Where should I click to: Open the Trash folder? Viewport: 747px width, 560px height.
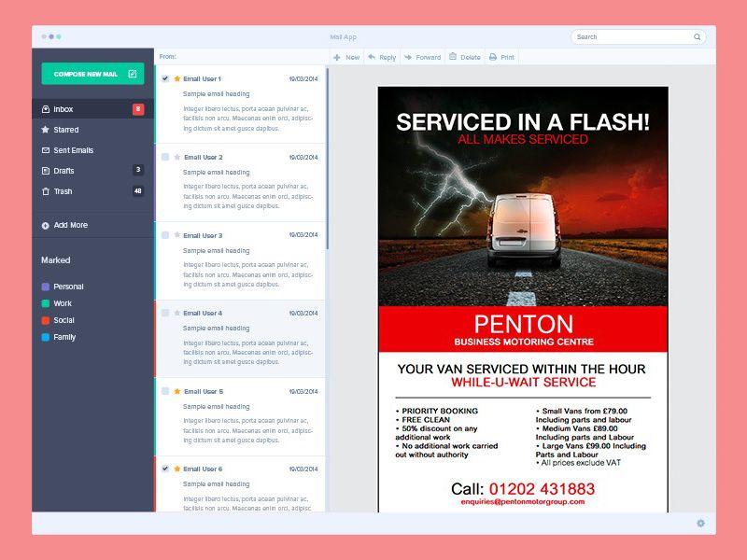[92, 191]
